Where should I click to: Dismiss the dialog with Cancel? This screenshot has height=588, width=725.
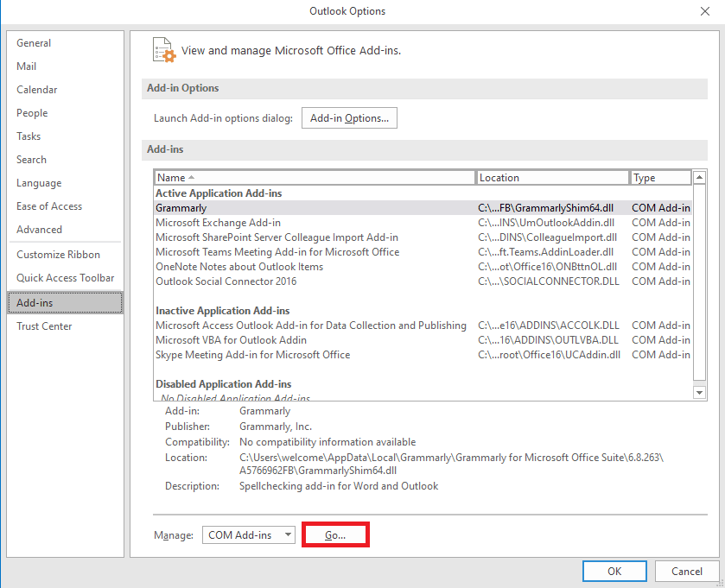(x=687, y=571)
